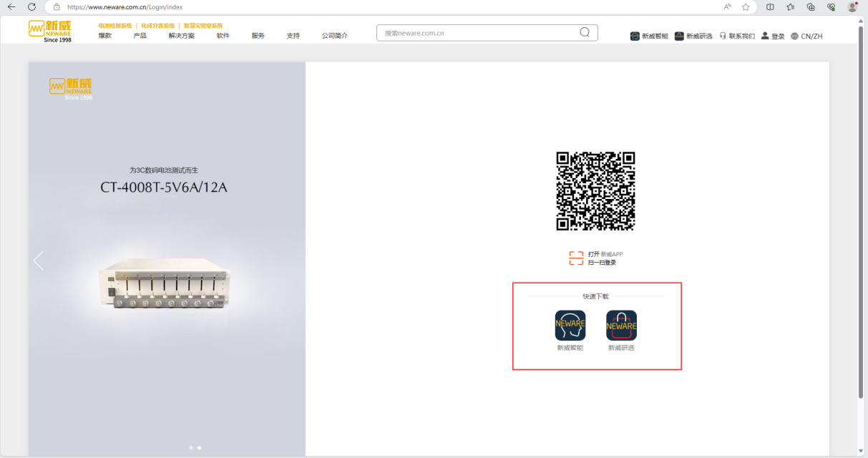Switch language via CN/ZH globe
868x458 pixels.
click(806, 36)
